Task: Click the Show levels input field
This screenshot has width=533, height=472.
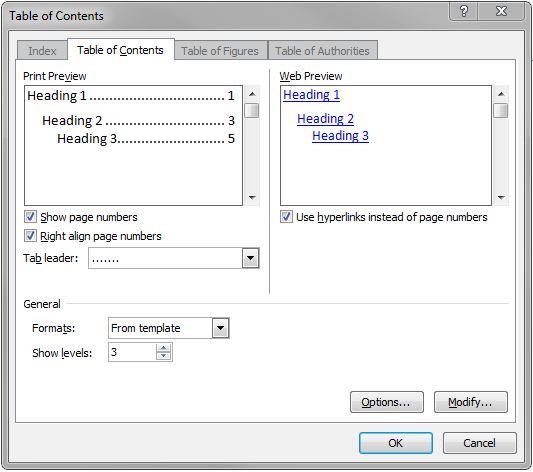Action: tap(132, 352)
